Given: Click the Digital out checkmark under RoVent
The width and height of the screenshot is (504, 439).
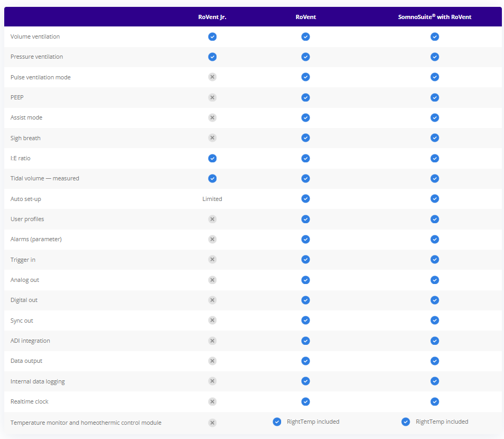Looking at the screenshot, I should [x=305, y=300].
